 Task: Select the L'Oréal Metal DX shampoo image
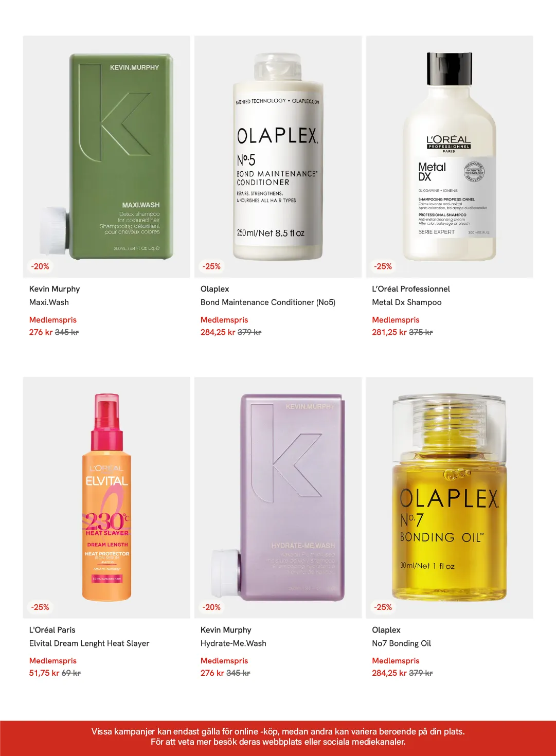click(450, 156)
